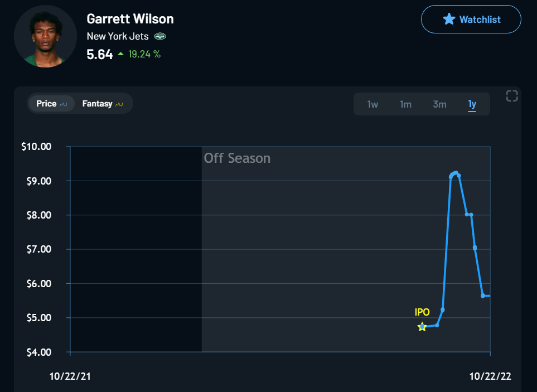This screenshot has height=392, width=537.
Task: Click the green price-up arrow icon
Action: click(120, 54)
